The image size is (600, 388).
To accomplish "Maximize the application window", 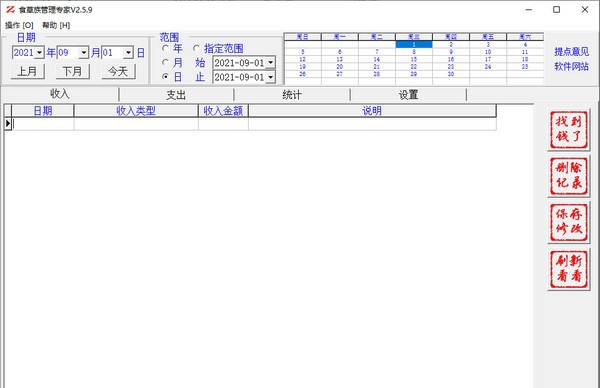I will (557, 10).
